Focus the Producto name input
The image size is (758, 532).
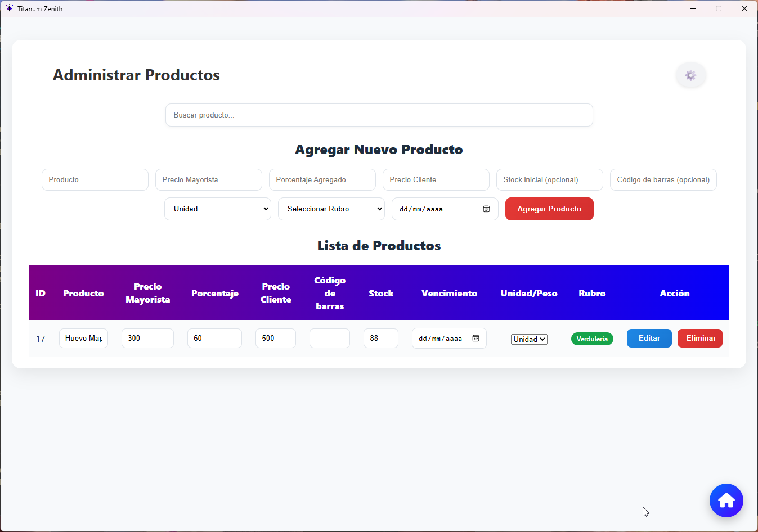(95, 179)
